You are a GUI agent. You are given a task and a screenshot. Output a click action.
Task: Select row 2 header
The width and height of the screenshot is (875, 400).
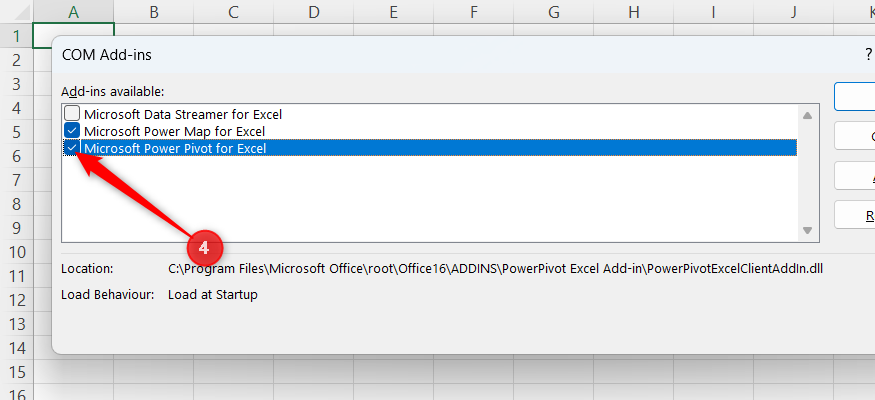(x=16, y=60)
